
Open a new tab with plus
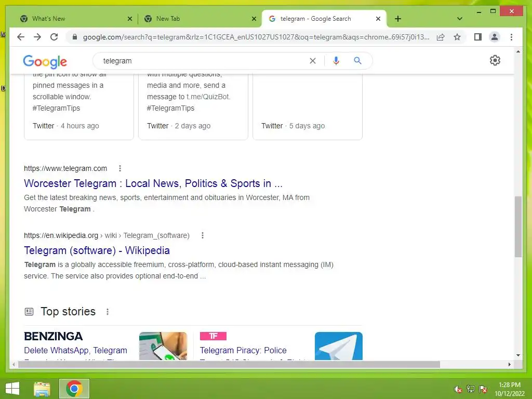click(398, 19)
